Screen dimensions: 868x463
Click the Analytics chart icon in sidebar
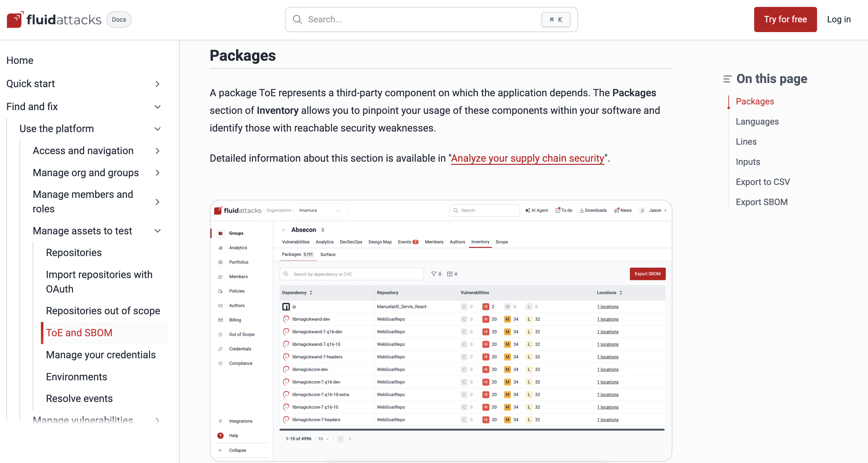coord(220,248)
